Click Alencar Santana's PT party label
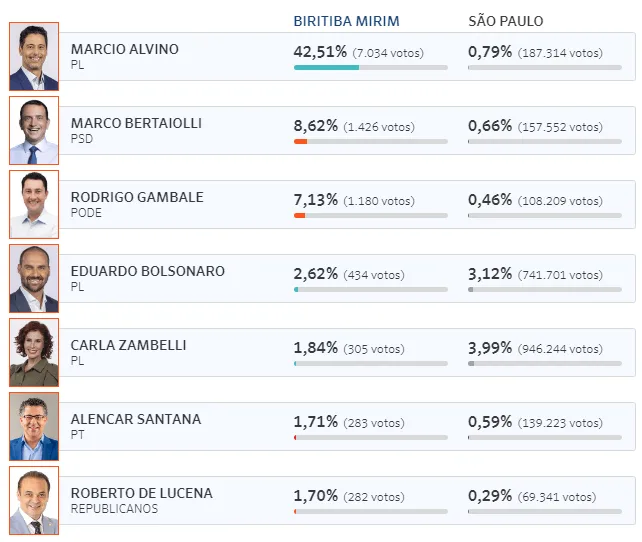Viewport: 642px width, 542px height. [x=78, y=434]
